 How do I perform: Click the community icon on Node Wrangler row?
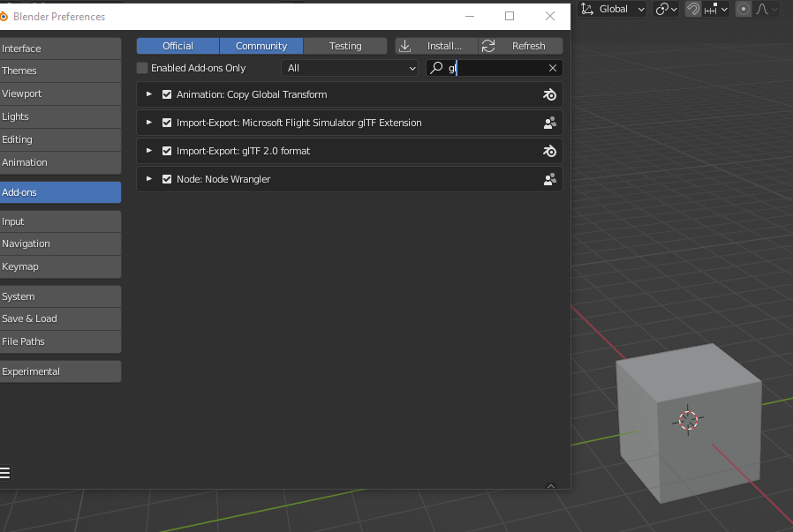(x=549, y=179)
